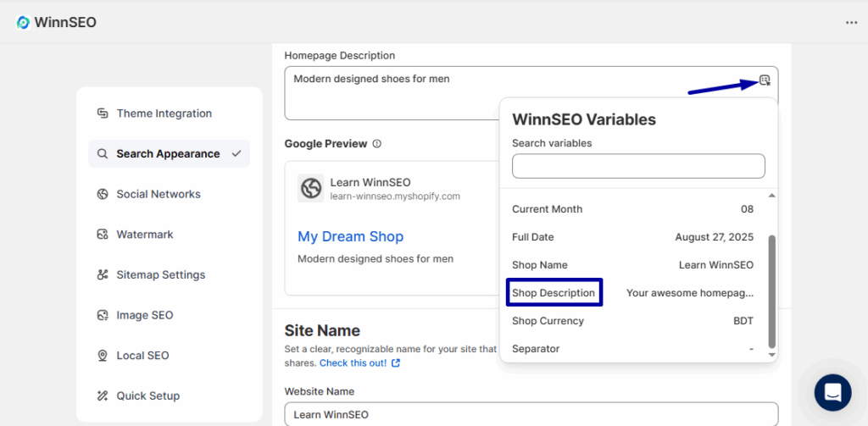Insert the Shop Name variable
The width and height of the screenshot is (868, 426).
pos(632,265)
